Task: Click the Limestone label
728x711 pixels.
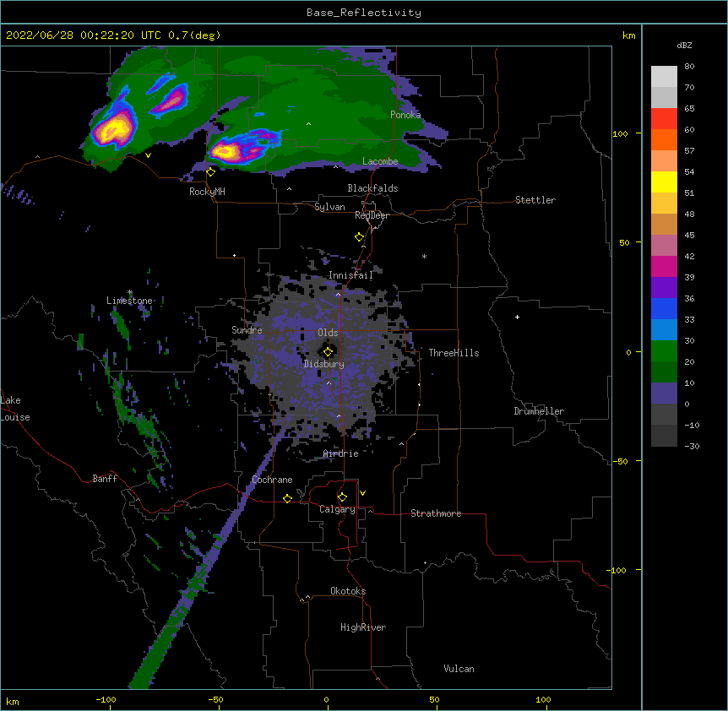Action: [x=129, y=301]
